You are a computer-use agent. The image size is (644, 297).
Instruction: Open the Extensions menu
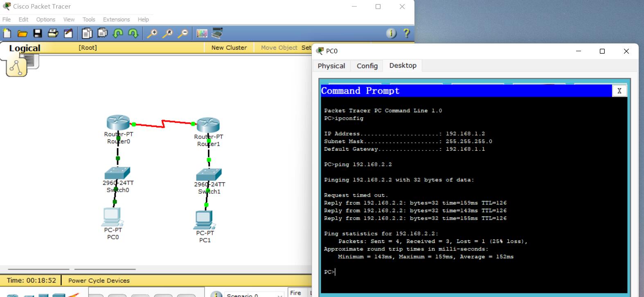point(116,19)
